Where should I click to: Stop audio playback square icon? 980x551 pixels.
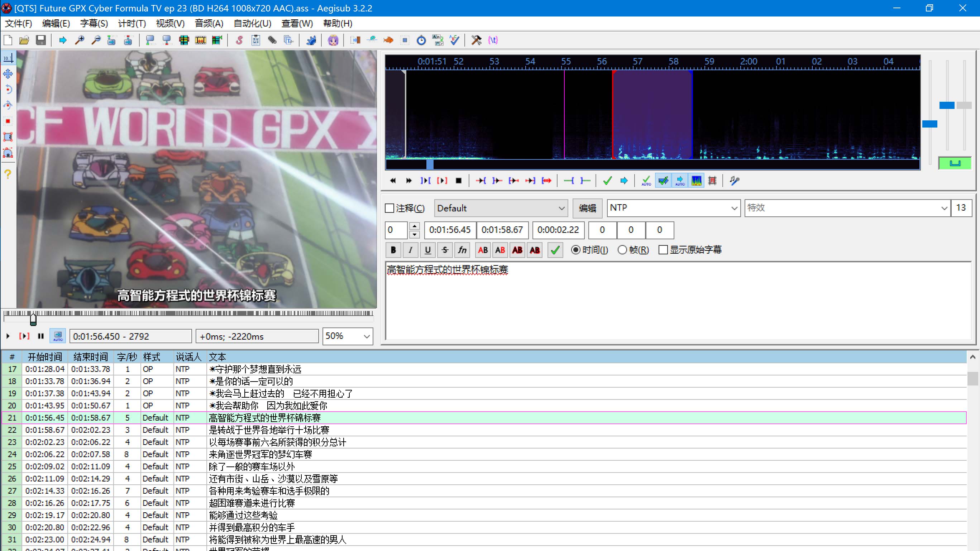(x=459, y=181)
